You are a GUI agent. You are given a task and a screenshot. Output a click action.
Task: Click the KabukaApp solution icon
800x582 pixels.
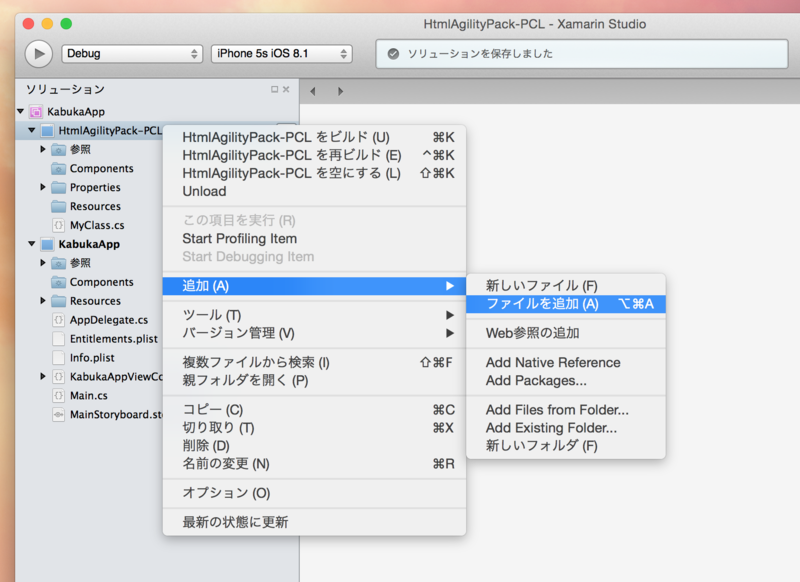[x=36, y=112]
